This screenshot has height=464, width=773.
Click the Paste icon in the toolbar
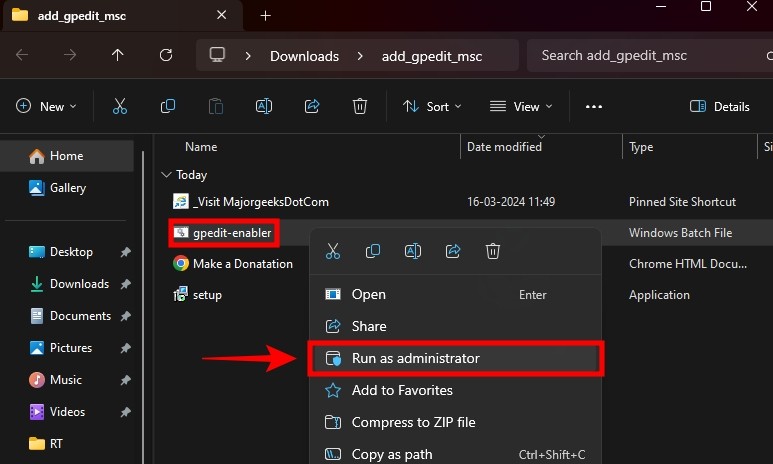pyautogui.click(x=215, y=107)
